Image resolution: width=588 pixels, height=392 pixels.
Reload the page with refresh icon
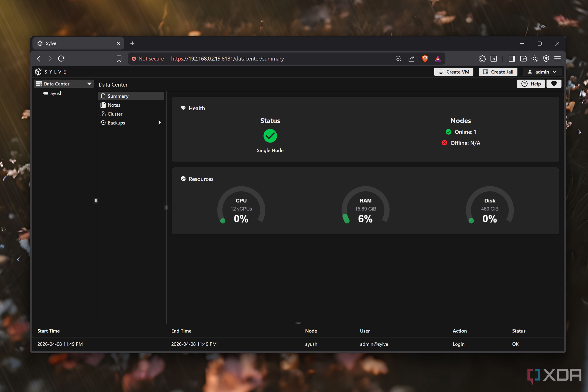coord(61,58)
